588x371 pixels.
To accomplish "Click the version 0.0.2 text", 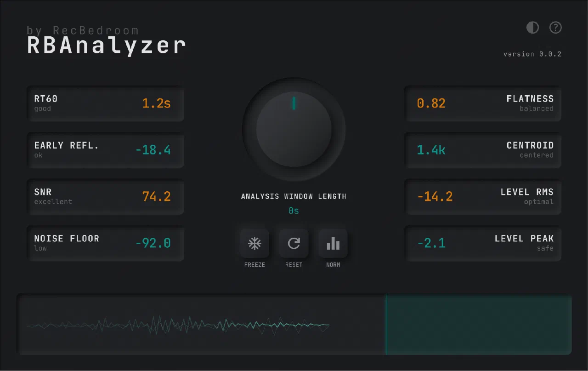I will pos(532,54).
